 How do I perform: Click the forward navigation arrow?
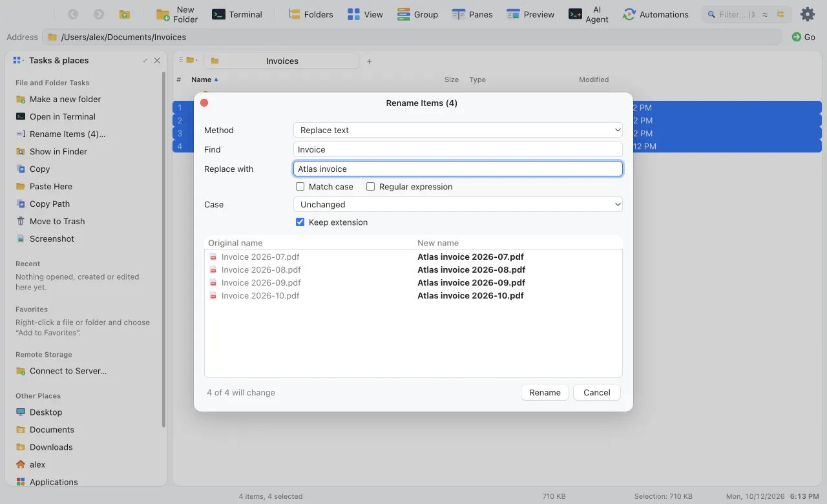[x=99, y=14]
